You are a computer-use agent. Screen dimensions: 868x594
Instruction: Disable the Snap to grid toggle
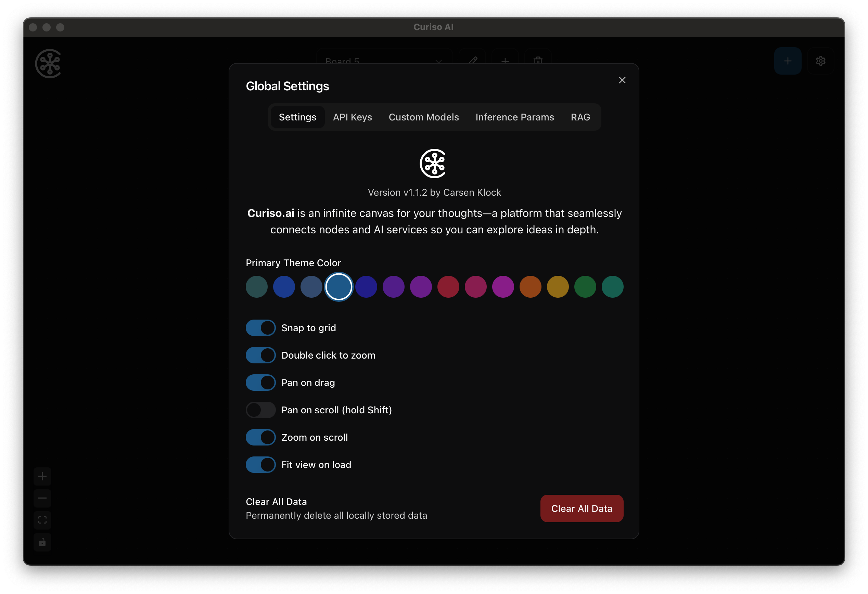[x=261, y=328]
